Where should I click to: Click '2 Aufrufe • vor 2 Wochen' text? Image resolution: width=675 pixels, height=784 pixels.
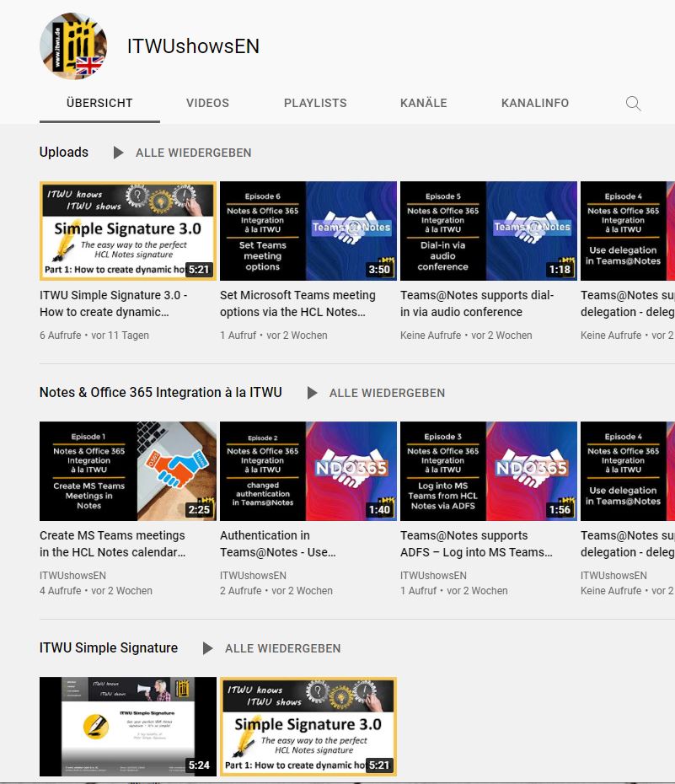point(276,590)
